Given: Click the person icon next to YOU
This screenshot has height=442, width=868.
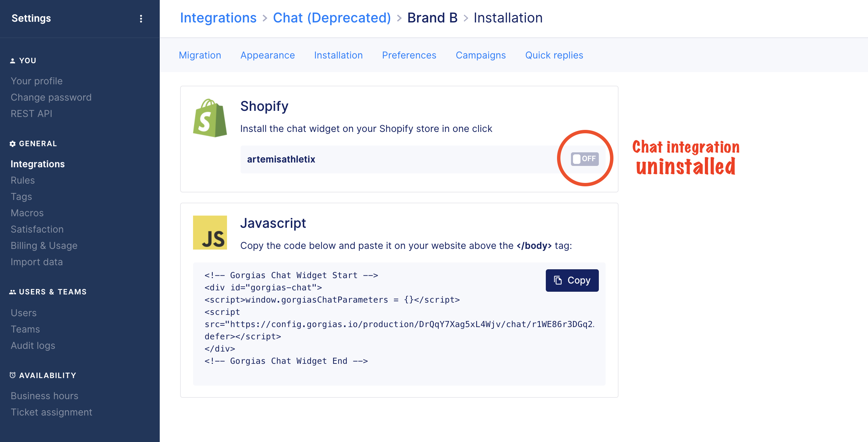Looking at the screenshot, I should tap(13, 61).
